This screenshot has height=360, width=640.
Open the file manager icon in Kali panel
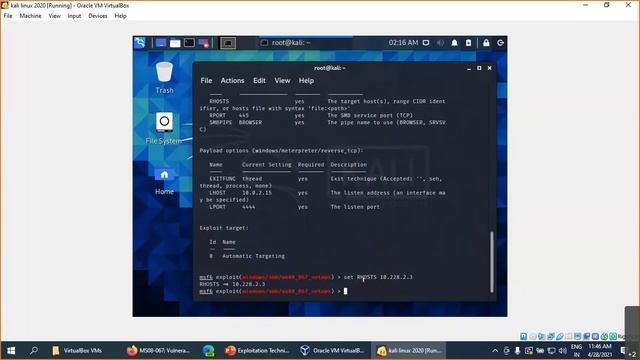click(x=175, y=43)
